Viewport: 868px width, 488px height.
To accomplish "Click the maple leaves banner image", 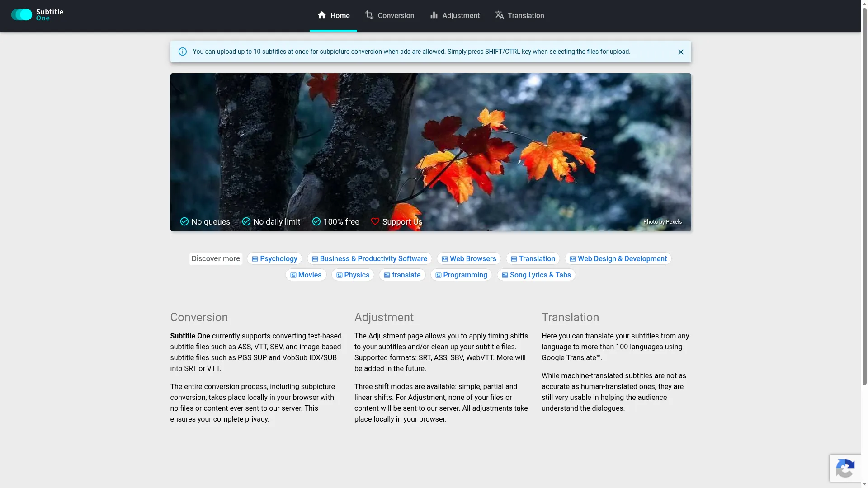I will [430, 152].
